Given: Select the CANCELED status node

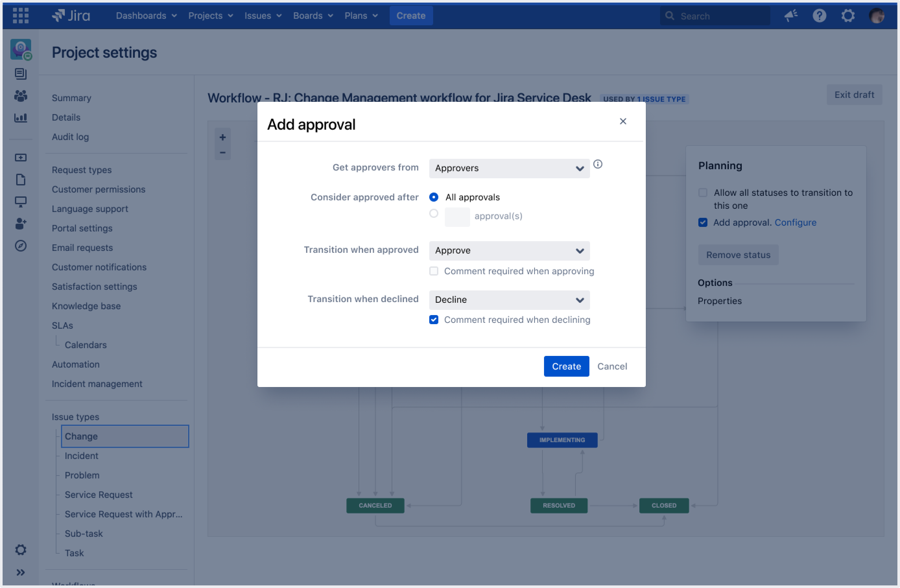Looking at the screenshot, I should (375, 506).
